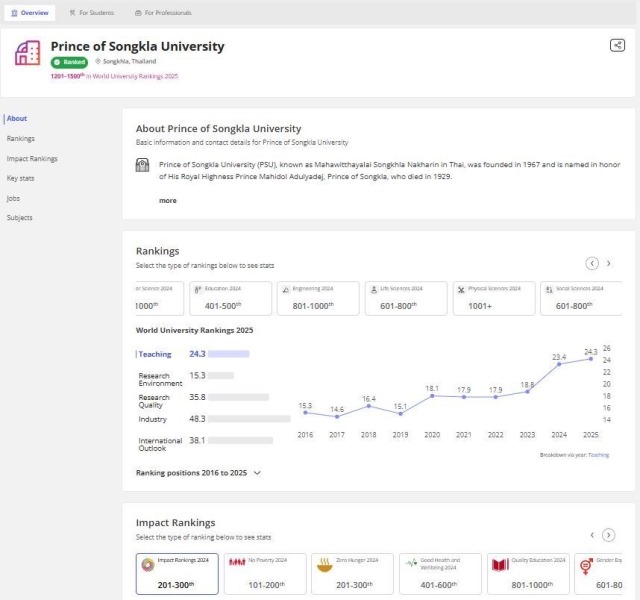Click the university building logo icon
The width and height of the screenshot is (640, 600).
coord(27,53)
